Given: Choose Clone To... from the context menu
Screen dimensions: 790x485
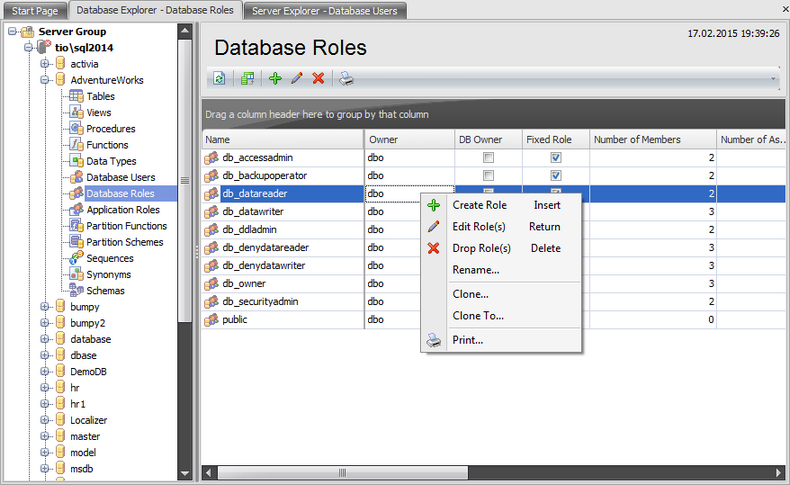Looking at the screenshot, I should pyautogui.click(x=478, y=316).
